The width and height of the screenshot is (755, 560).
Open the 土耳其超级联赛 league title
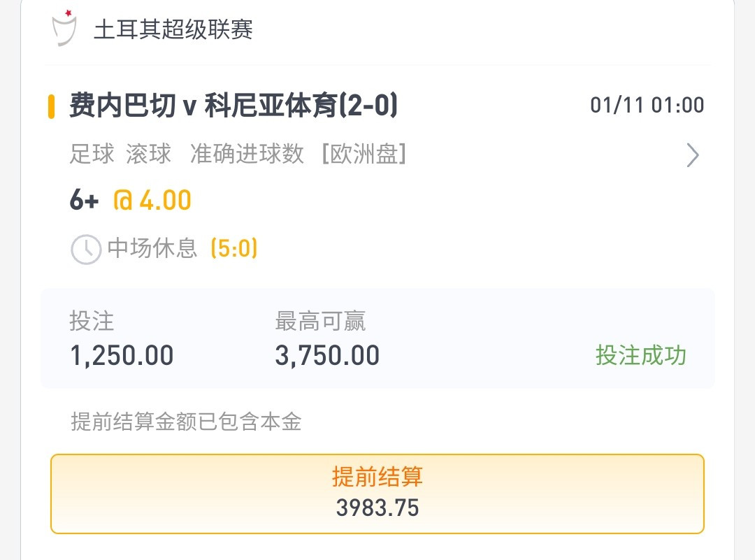click(x=173, y=29)
